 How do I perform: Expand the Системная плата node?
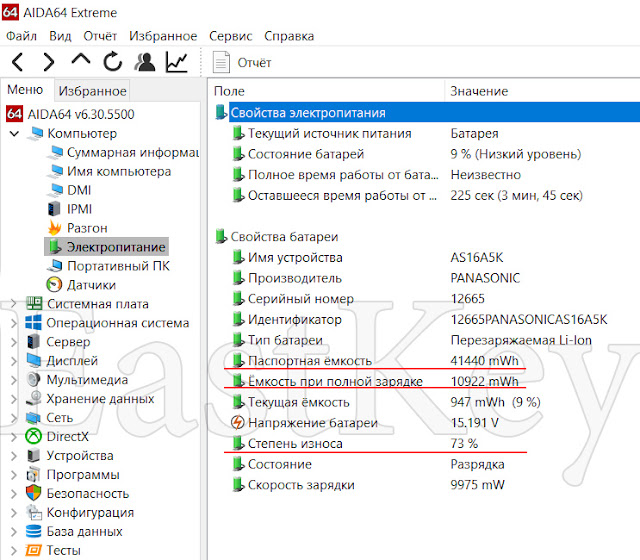(13, 304)
